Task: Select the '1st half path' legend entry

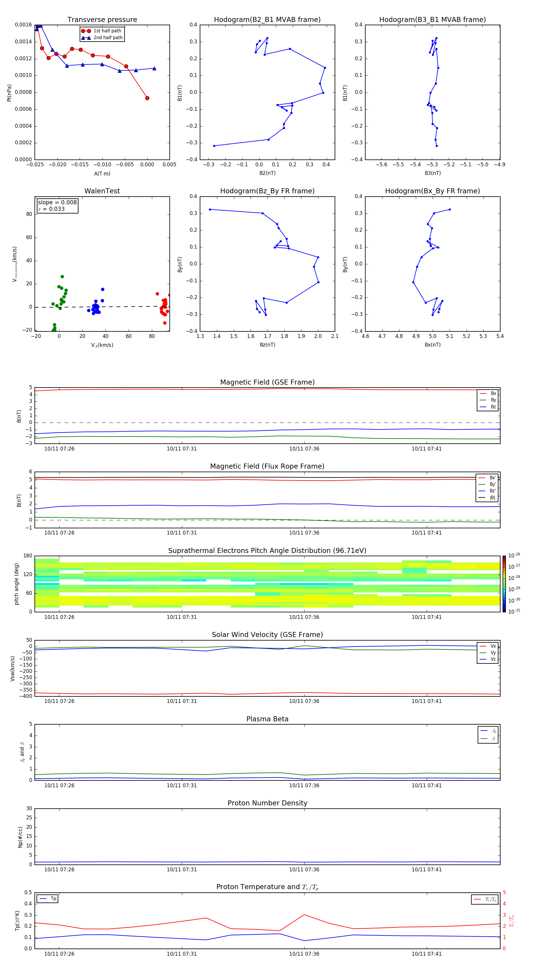Action: point(102,31)
